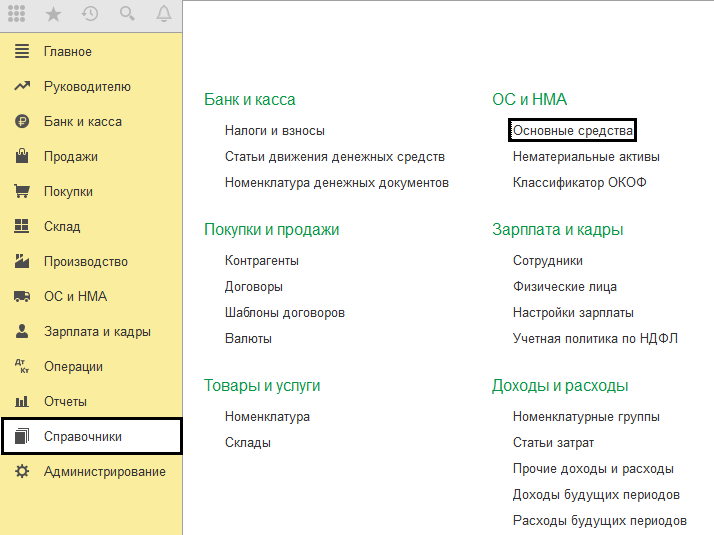Click the Search magnifier icon

pos(127,14)
